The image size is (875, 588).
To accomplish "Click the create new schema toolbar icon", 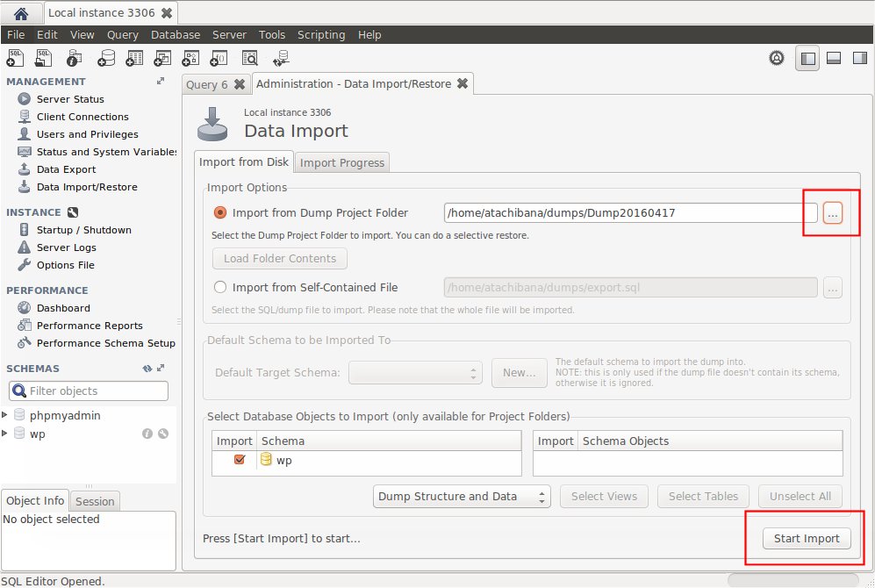I will (x=105, y=58).
